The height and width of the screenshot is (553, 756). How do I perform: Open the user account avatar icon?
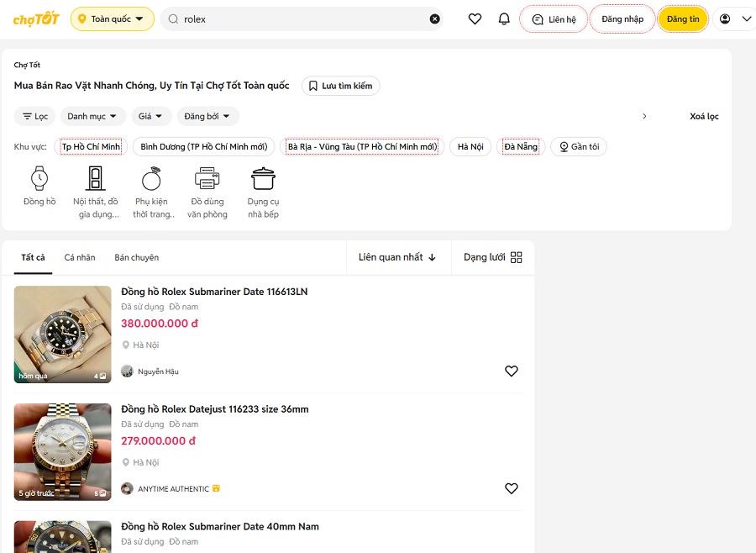[x=725, y=18]
